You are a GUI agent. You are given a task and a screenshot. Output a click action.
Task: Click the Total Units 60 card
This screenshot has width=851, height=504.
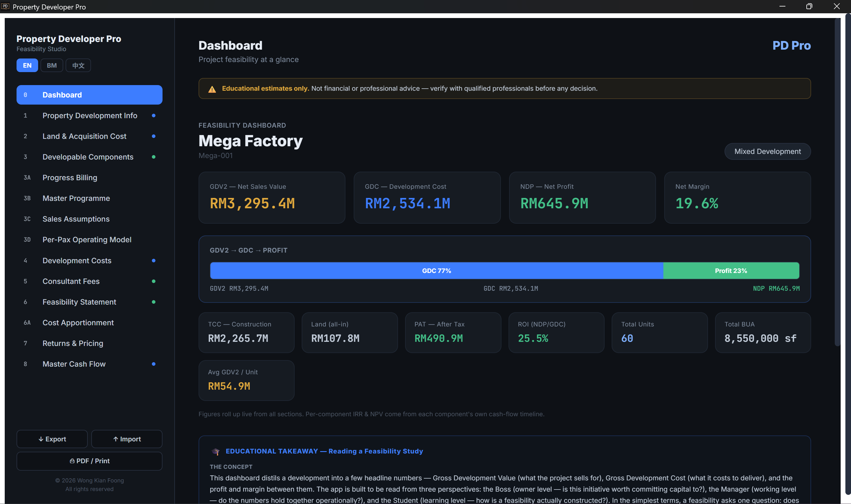pos(660,333)
